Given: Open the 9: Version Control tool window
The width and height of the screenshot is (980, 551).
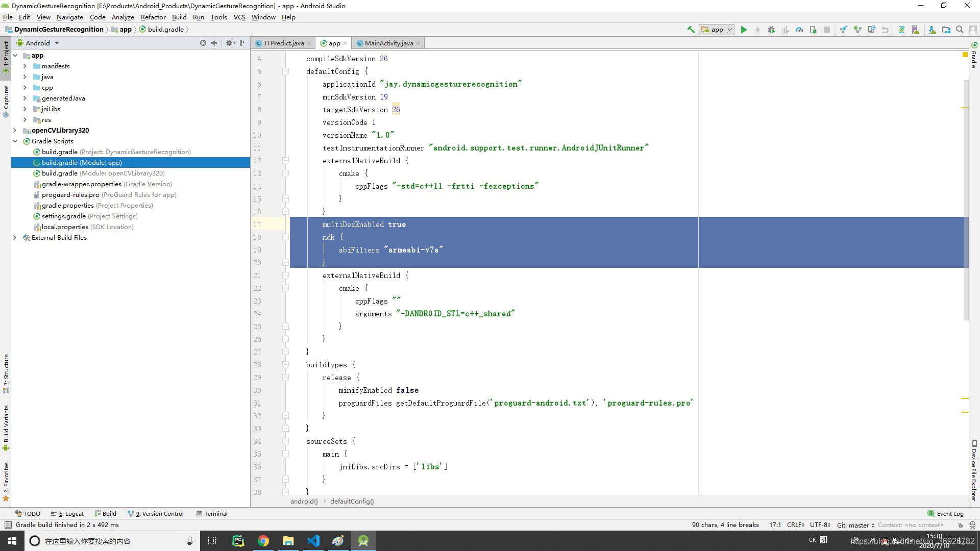Looking at the screenshot, I should pyautogui.click(x=156, y=514).
